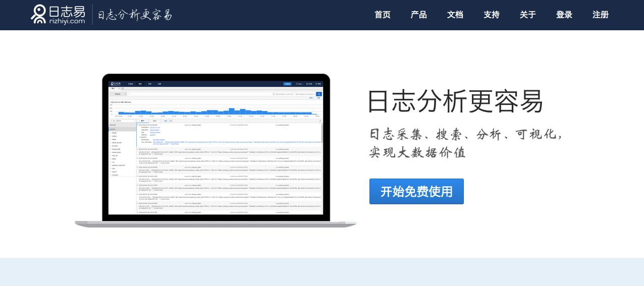
Task: Click the 日志分析更容易 slogan beside the logo
Action: pyautogui.click(x=135, y=15)
